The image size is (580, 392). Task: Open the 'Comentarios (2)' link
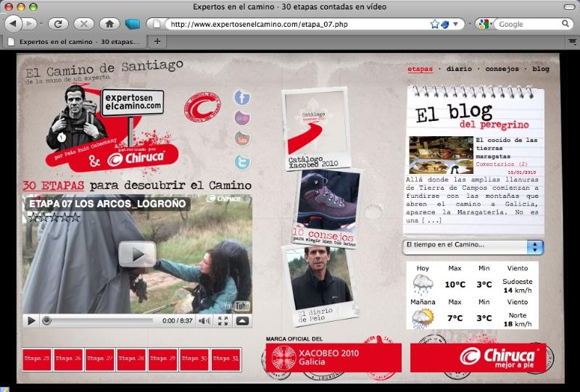tap(502, 164)
